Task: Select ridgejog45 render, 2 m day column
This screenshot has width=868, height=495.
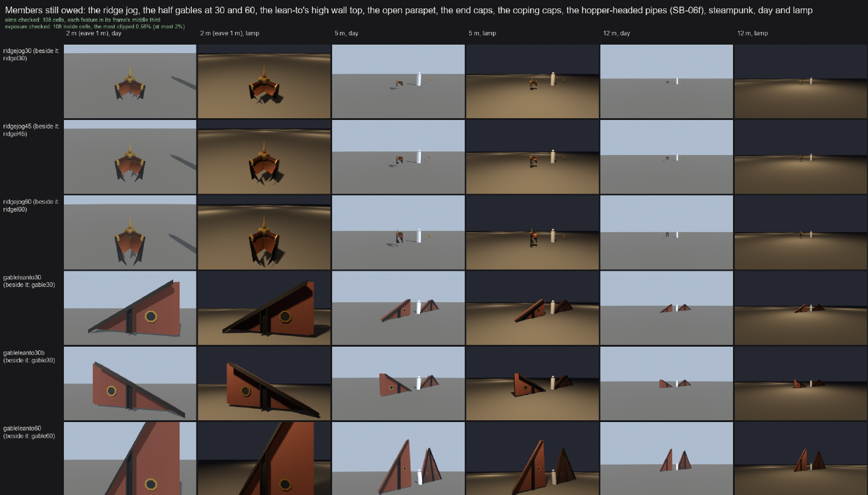Action: point(130,157)
